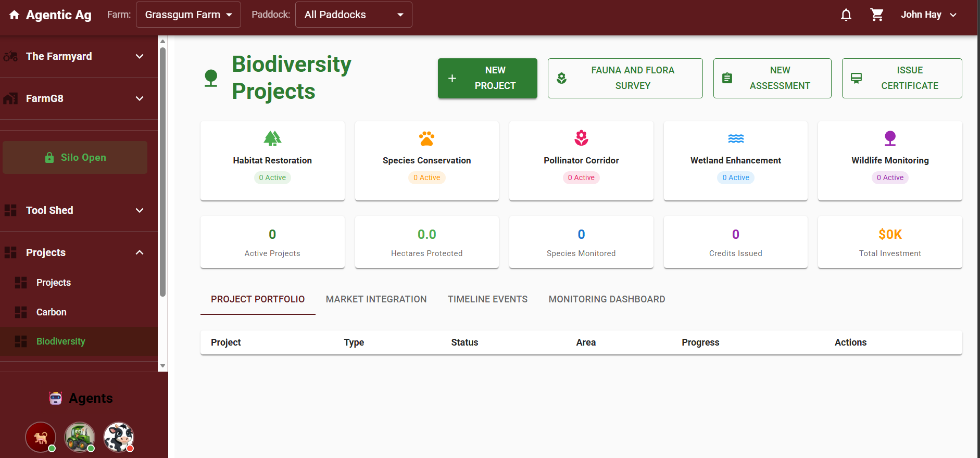Click the Silo Open button
The height and width of the screenshot is (458, 980).
point(75,157)
